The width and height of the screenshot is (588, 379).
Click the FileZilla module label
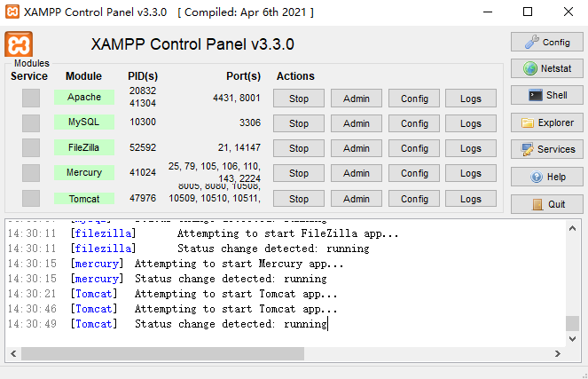pyautogui.click(x=84, y=147)
